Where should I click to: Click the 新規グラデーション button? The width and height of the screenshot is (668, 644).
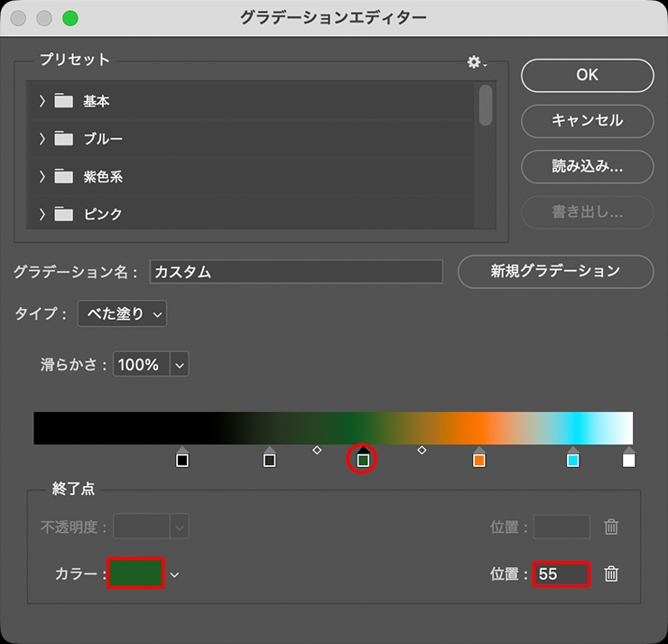(x=555, y=271)
